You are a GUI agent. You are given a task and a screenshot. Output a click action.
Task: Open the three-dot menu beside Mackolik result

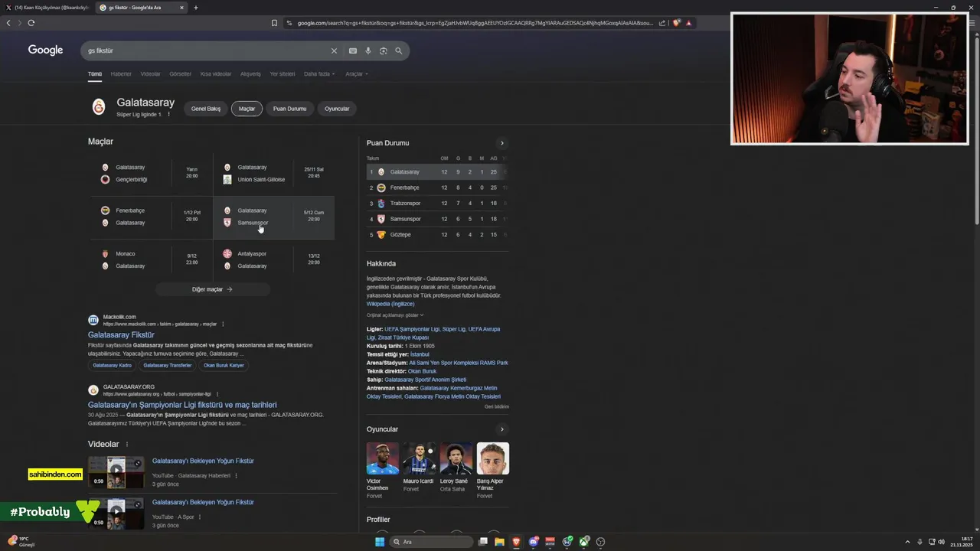click(x=224, y=324)
